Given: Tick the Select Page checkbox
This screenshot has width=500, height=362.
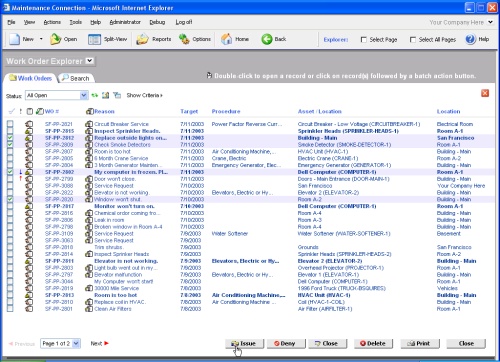Looking at the screenshot, I should pyautogui.click(x=364, y=40).
